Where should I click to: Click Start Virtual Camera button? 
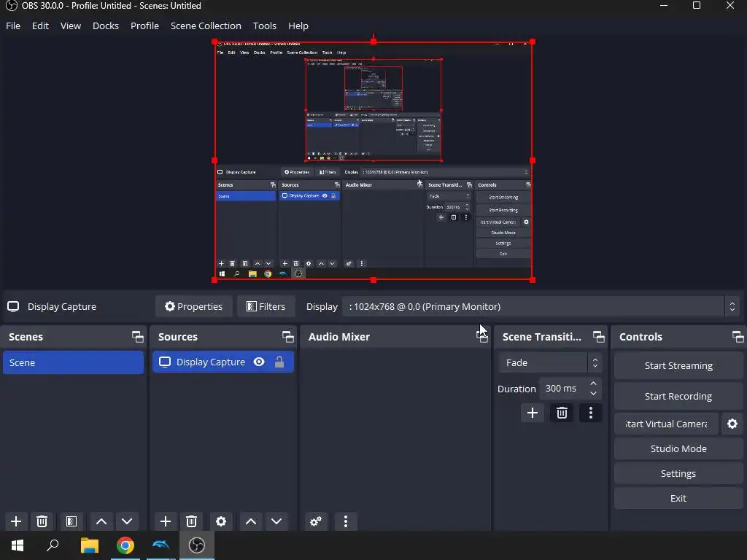click(x=666, y=424)
